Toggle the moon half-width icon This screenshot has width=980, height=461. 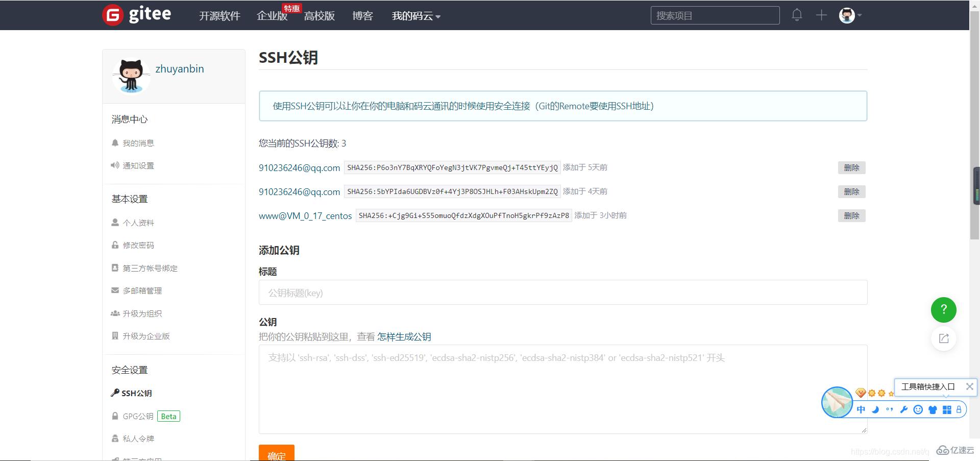point(875,409)
